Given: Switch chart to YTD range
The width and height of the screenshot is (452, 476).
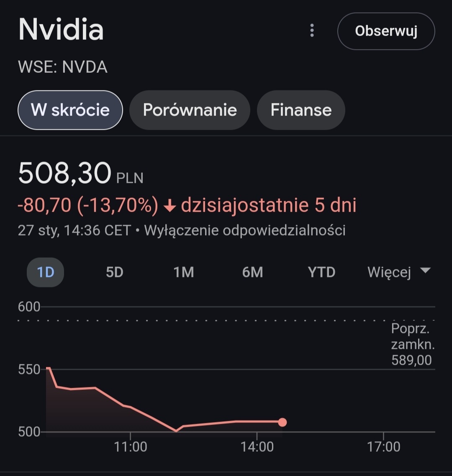Looking at the screenshot, I should click(321, 272).
